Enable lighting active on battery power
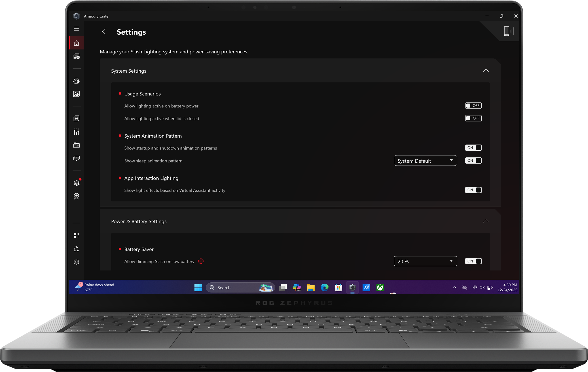 click(x=473, y=106)
